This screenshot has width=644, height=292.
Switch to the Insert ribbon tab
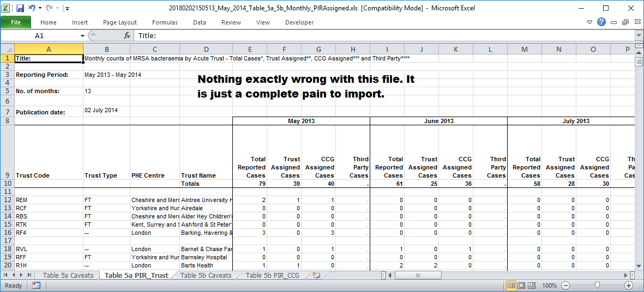coord(80,22)
